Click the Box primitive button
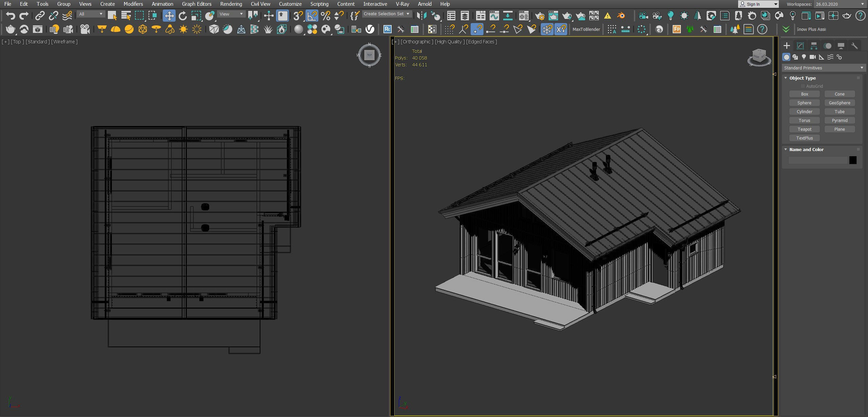The image size is (868, 417). click(804, 94)
